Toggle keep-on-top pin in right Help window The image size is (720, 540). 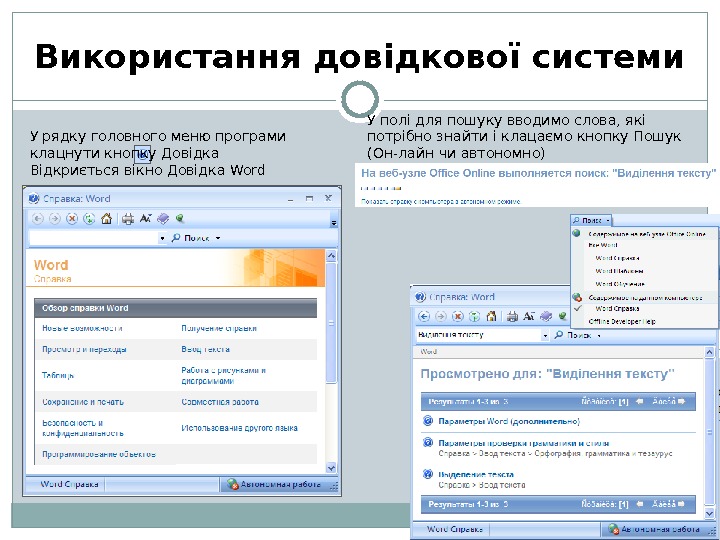click(x=562, y=316)
